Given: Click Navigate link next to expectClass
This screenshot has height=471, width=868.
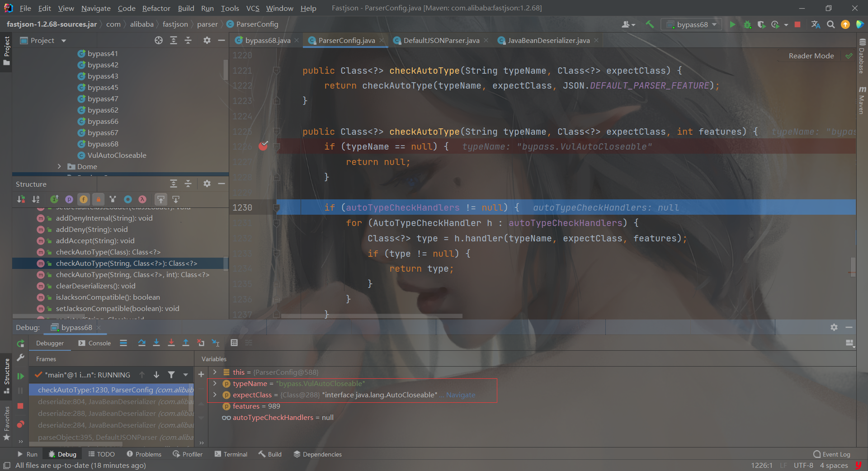Looking at the screenshot, I should pos(461,395).
